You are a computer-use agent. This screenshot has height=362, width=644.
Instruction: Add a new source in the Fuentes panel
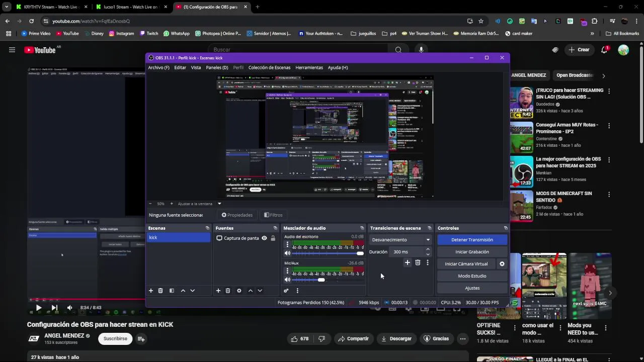(218, 291)
